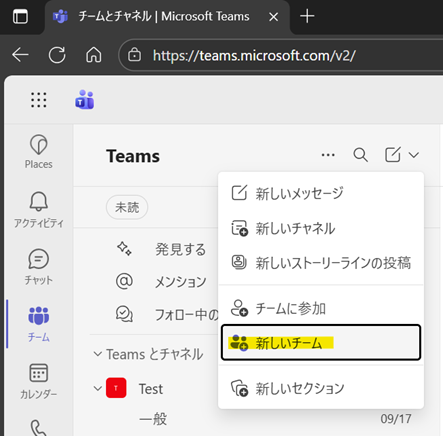Click the browser back arrow
This screenshot has width=443, height=436.
pos(20,55)
